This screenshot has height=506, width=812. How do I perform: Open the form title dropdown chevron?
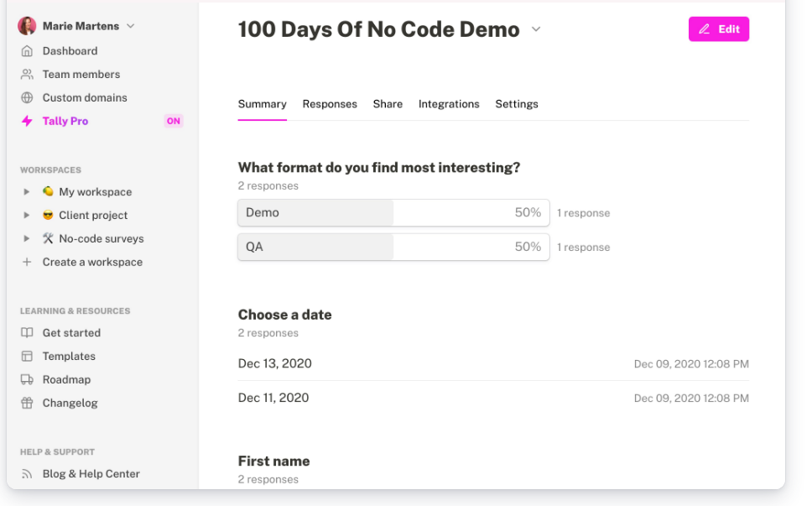[x=536, y=29]
